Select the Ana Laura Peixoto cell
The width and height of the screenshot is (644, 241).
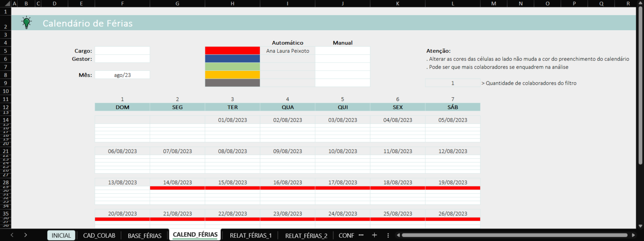click(288, 51)
